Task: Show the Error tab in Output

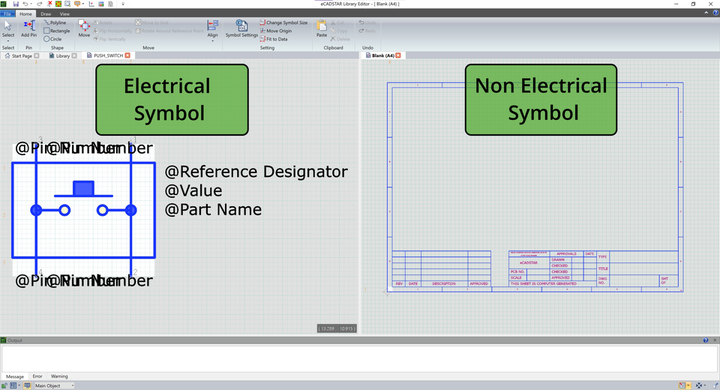Action: pyautogui.click(x=38, y=376)
